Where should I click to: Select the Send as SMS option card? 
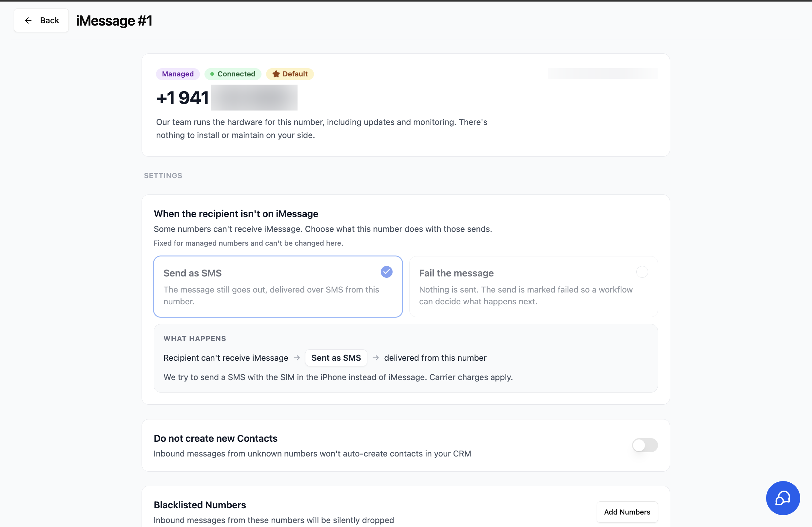pos(278,287)
